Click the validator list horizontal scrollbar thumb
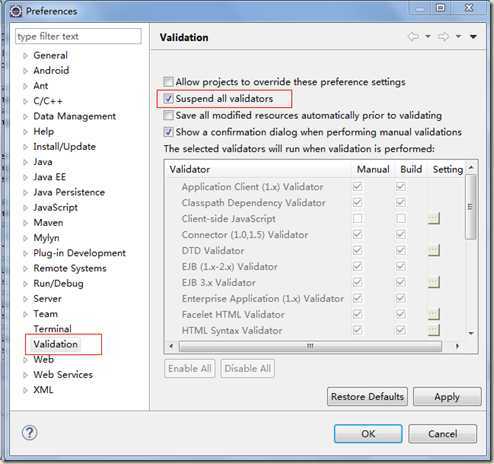The width and height of the screenshot is (494, 464). click(x=310, y=346)
